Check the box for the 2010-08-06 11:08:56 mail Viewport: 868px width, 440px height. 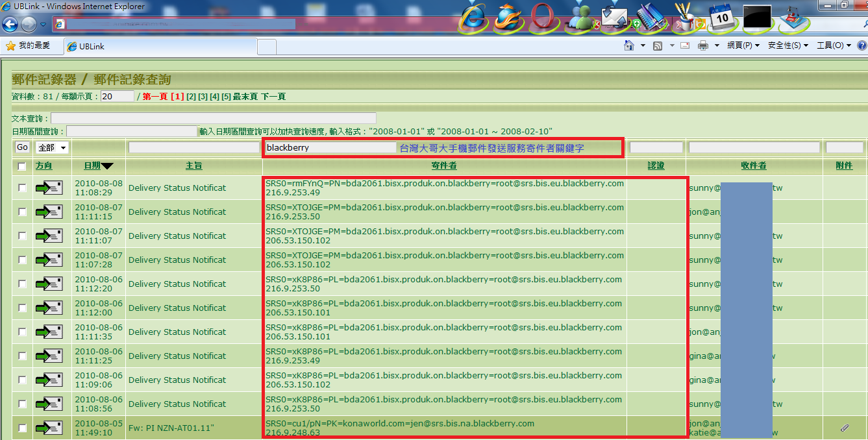point(22,404)
